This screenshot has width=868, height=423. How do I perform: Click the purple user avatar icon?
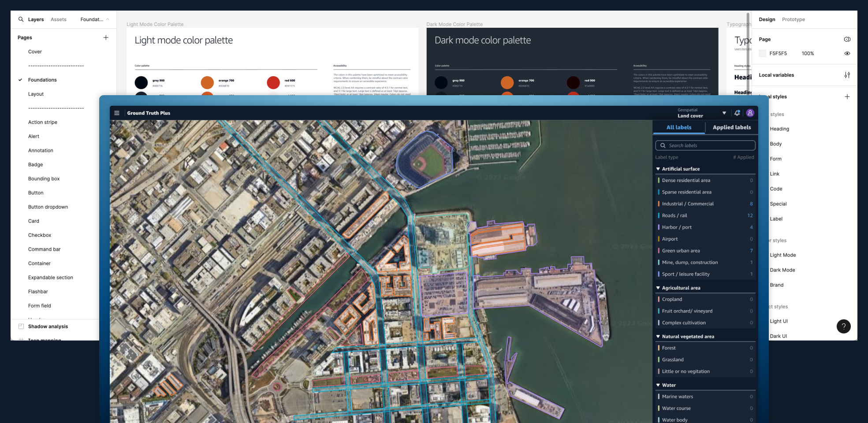tap(750, 113)
